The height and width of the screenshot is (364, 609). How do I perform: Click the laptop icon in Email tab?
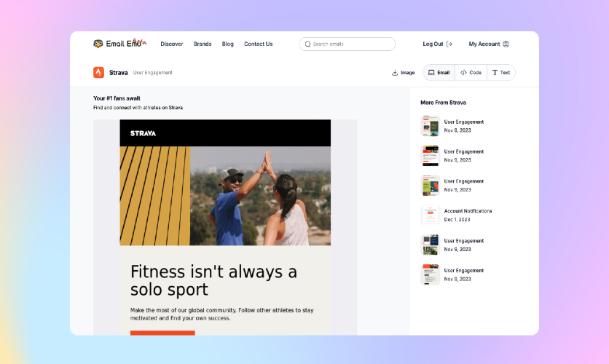(431, 73)
